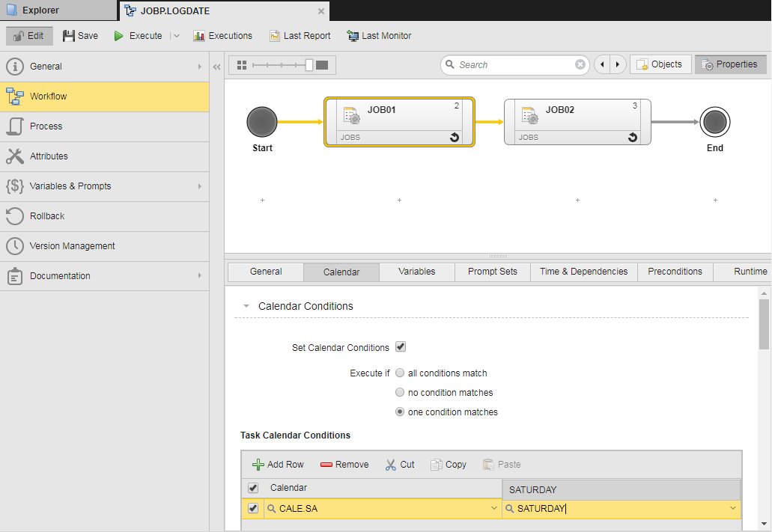Click the Remove row button
The width and height of the screenshot is (772, 532).
coord(344,465)
